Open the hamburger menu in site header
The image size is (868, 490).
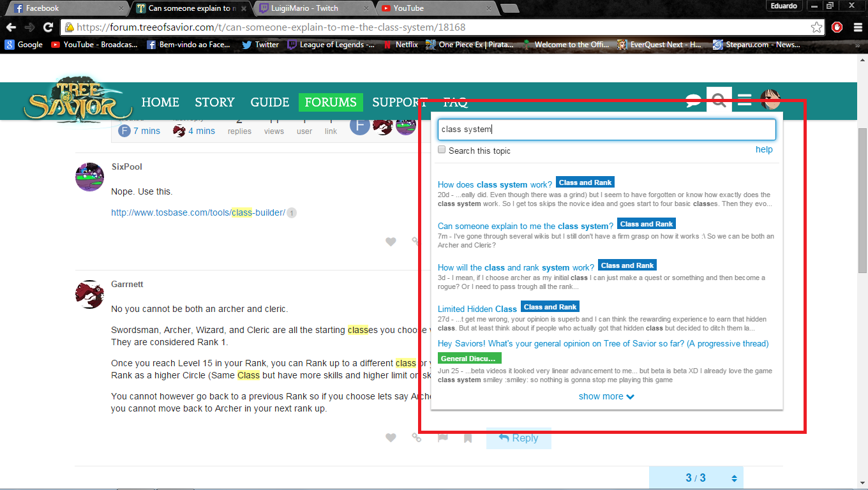[x=744, y=100]
